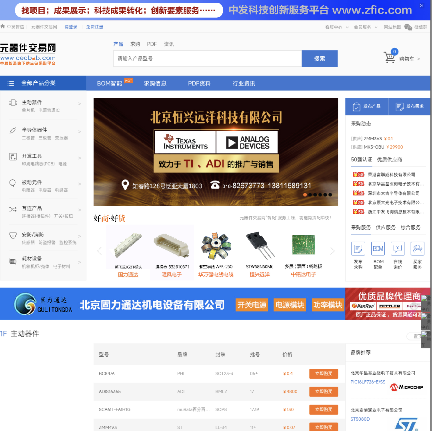Open the all-categories menu in the blue nav bar

43,83
